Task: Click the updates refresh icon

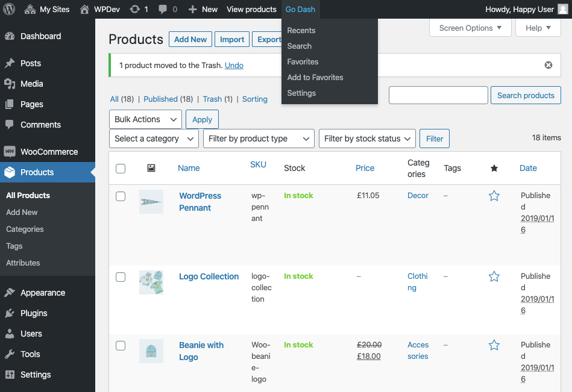Action: click(134, 9)
